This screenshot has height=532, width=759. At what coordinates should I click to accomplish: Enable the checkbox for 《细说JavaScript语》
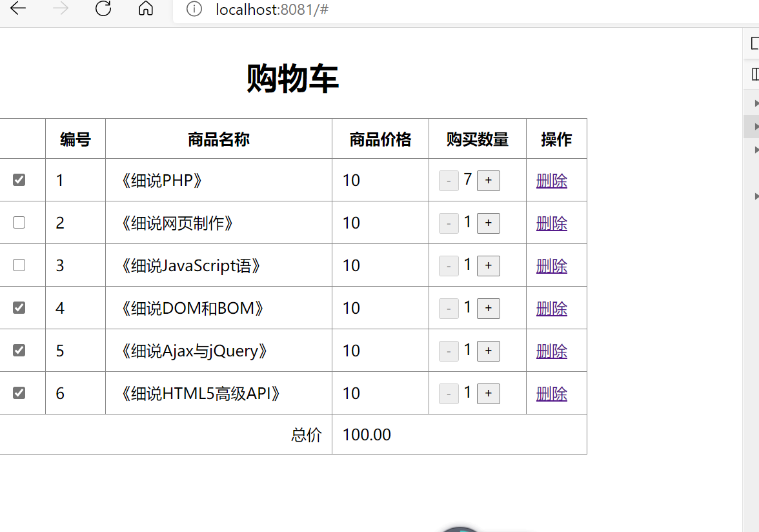(19, 265)
